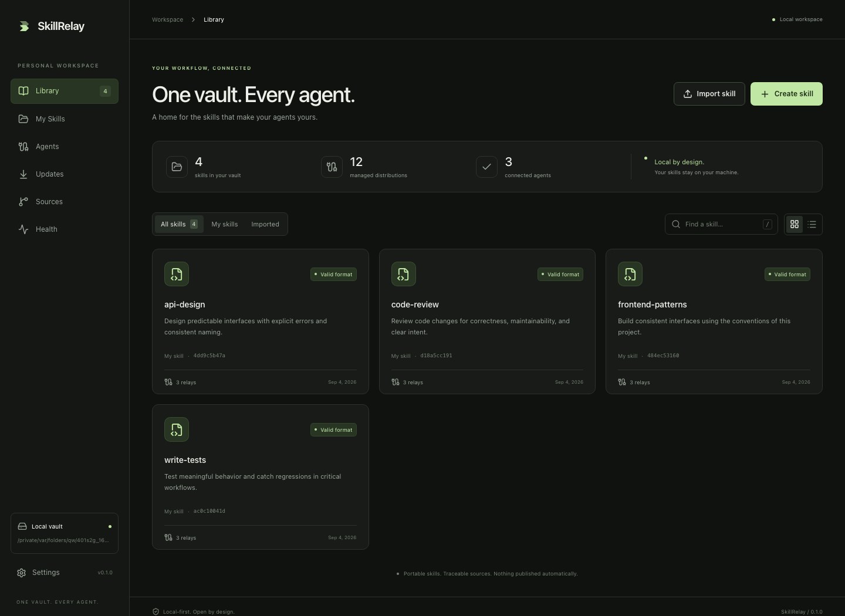
Task: Select the All skills tab
Action: [179, 224]
